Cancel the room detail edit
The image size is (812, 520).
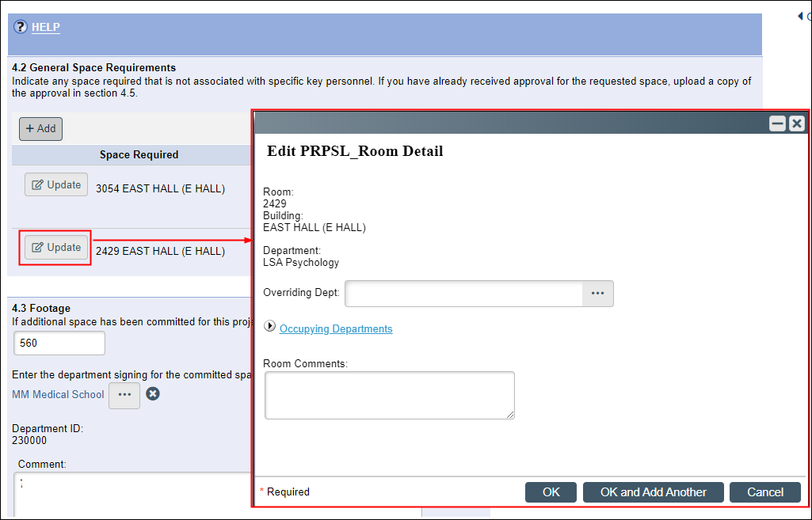pyautogui.click(x=764, y=492)
